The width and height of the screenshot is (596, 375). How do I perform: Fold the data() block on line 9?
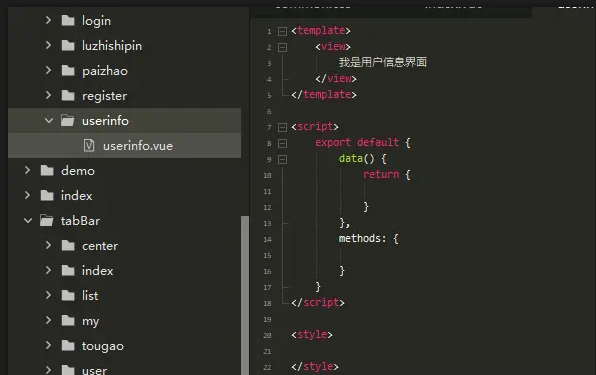point(282,159)
